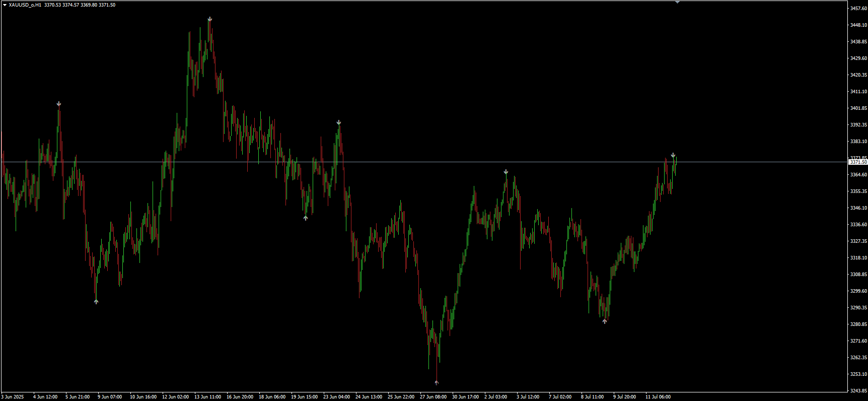Click the OHLC values in the chart header
The width and height of the screenshot is (868, 401).
[80, 5]
